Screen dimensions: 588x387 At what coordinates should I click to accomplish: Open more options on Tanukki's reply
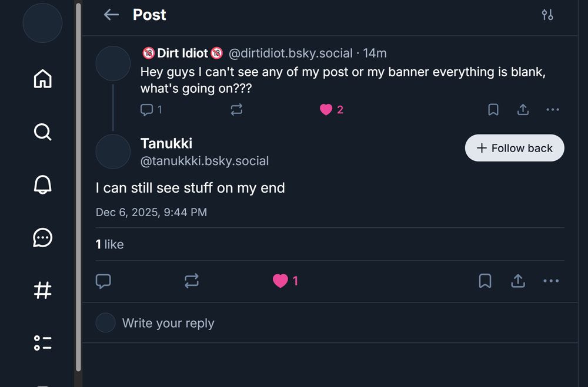tap(551, 281)
